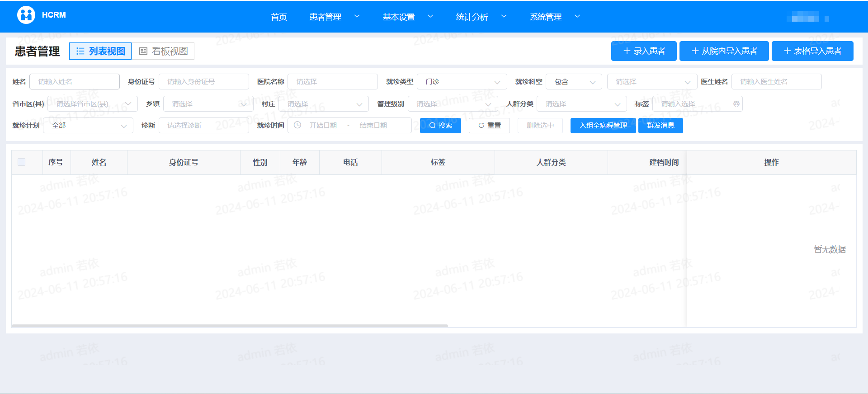Screen dimensions: 868x394
Task: Focus the 姓名 input field
Action: pos(75,82)
